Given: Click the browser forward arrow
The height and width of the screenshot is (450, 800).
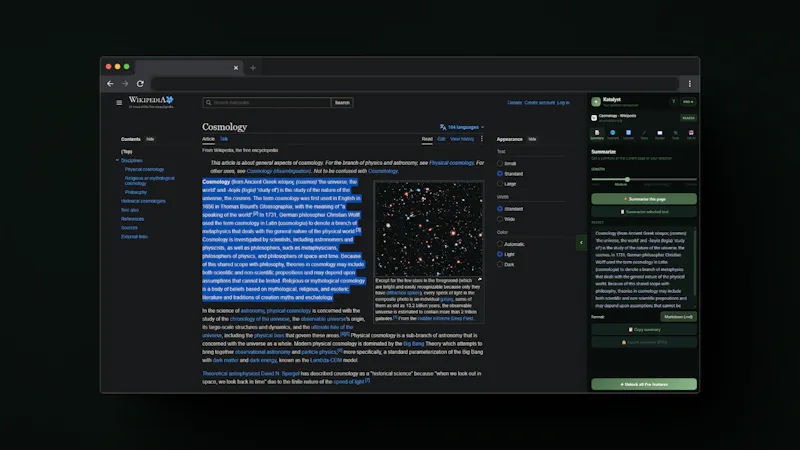Looking at the screenshot, I should [125, 84].
